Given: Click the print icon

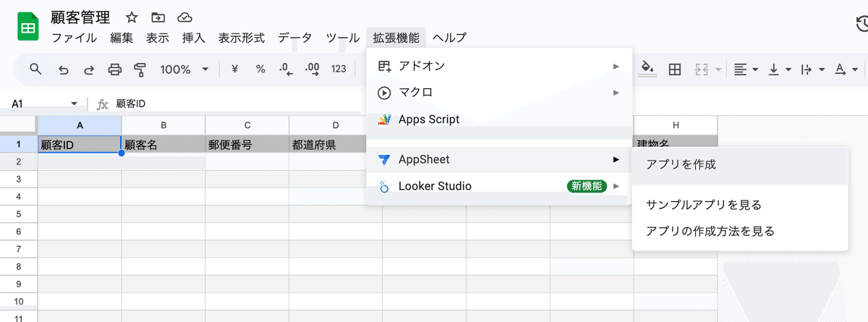Looking at the screenshot, I should (114, 69).
